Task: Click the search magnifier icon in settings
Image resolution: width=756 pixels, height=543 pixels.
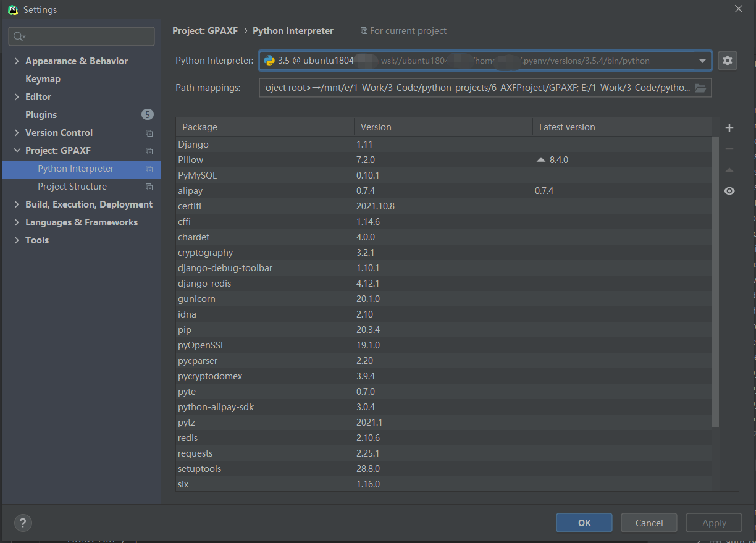Action: tap(19, 36)
